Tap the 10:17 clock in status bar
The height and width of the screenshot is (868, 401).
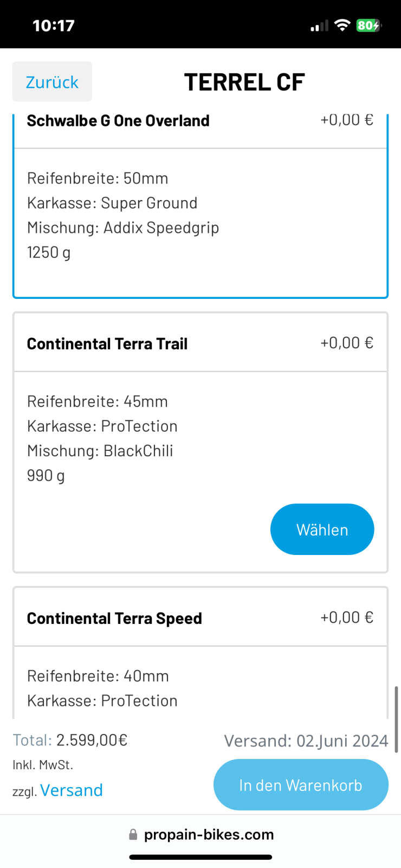(53, 25)
